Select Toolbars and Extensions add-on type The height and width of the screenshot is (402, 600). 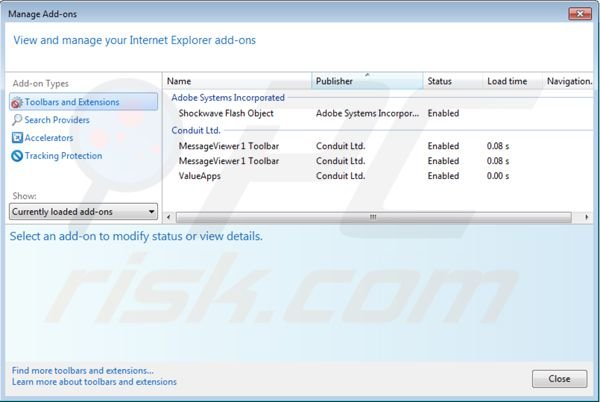pos(83,102)
